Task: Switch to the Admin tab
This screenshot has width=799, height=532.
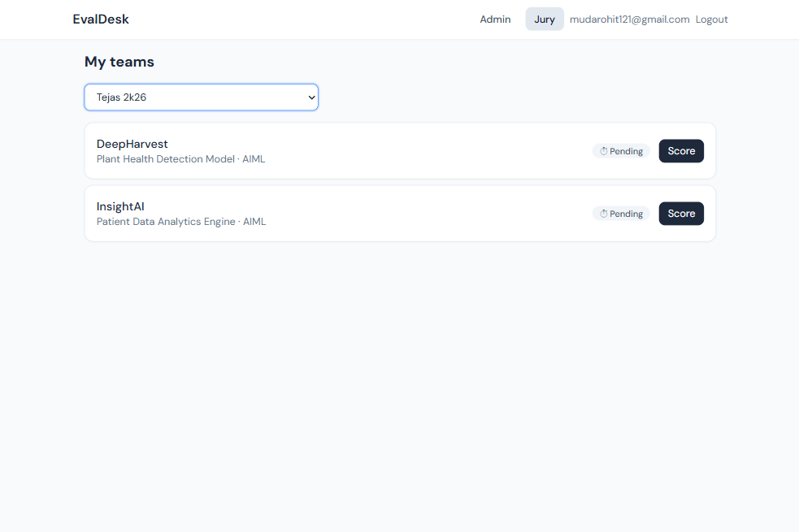Action: (495, 19)
